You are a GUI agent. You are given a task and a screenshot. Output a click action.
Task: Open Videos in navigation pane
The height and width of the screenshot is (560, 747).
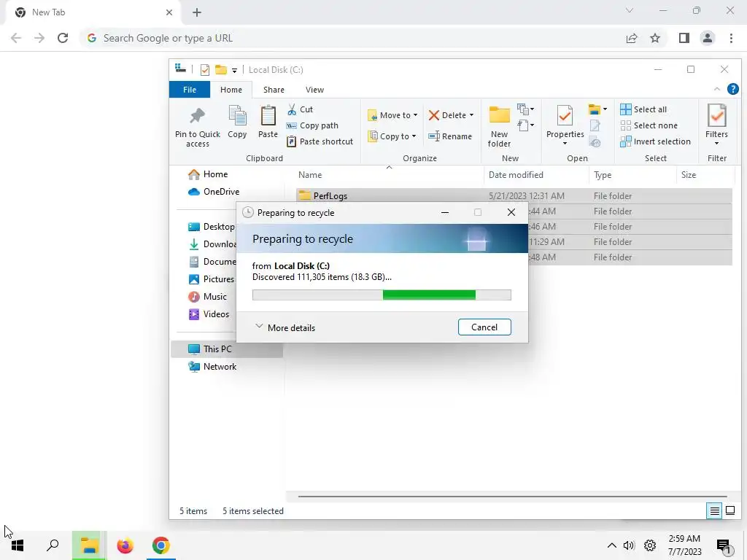point(209,314)
